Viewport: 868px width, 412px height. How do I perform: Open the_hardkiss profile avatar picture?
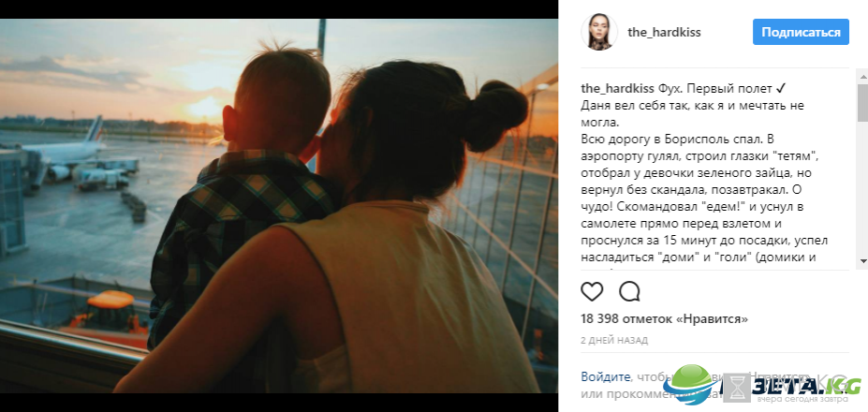599,32
